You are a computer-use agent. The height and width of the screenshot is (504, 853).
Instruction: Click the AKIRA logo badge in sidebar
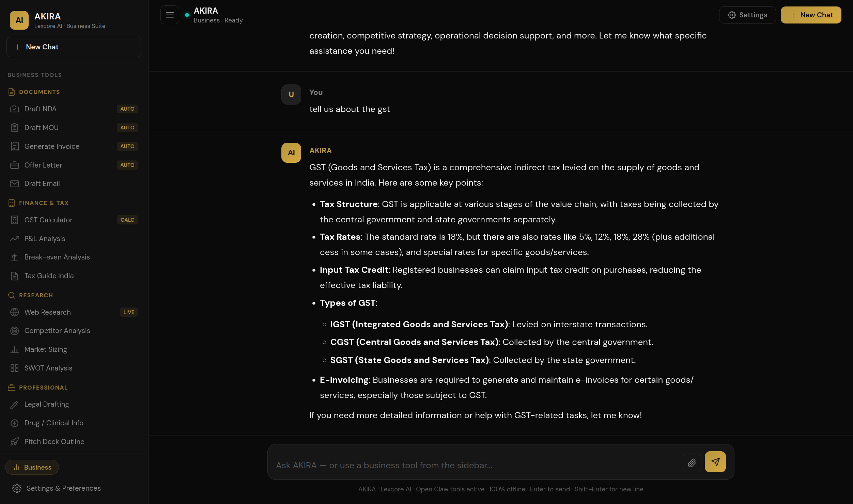19,20
